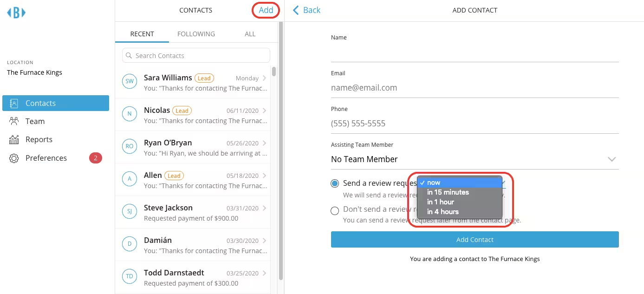Click Todd Darnstaedt's $300.00 payment message

click(x=191, y=283)
